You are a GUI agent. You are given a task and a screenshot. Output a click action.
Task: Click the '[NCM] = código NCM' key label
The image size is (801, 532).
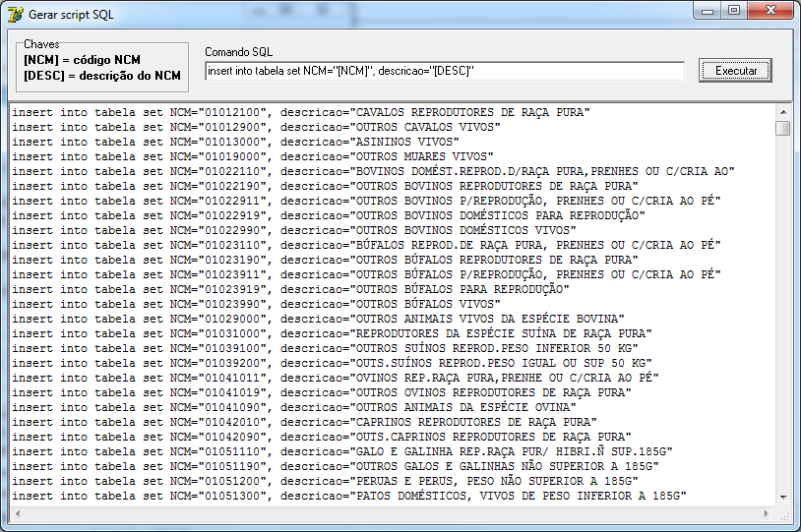point(82,60)
